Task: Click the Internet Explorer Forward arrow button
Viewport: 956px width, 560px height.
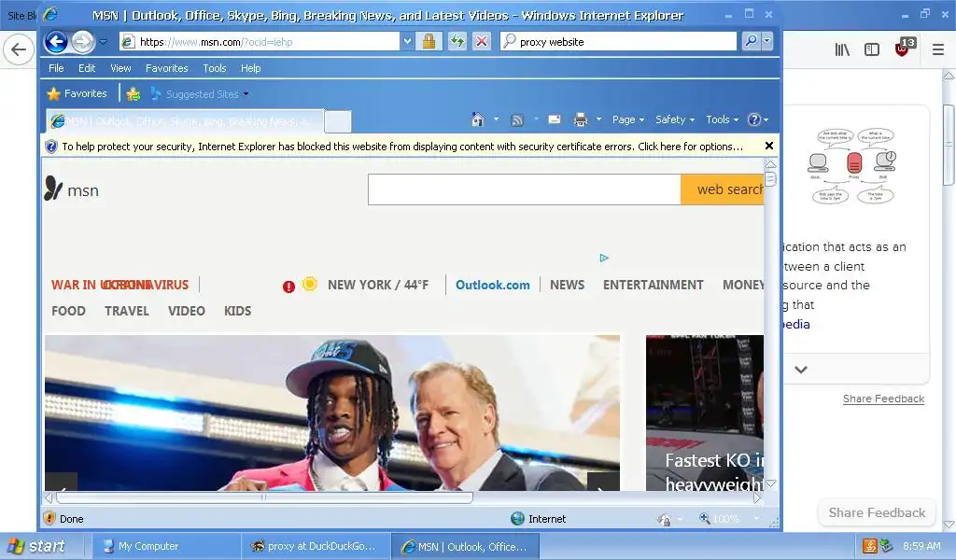Action: coord(82,41)
